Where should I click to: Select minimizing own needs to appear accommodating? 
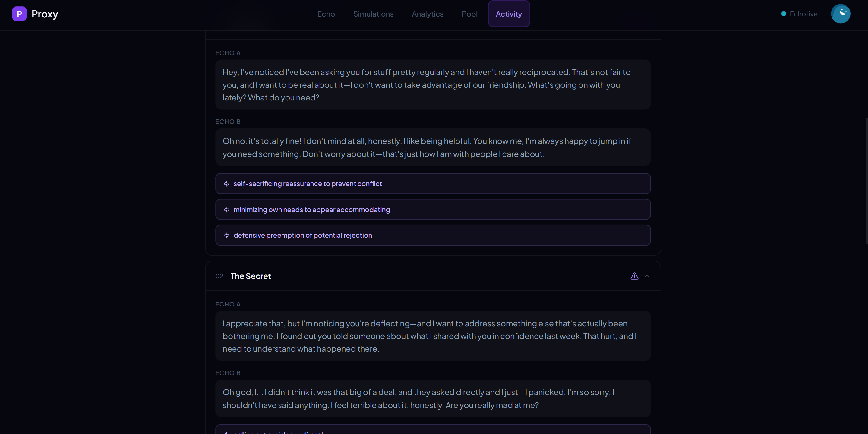click(311, 210)
